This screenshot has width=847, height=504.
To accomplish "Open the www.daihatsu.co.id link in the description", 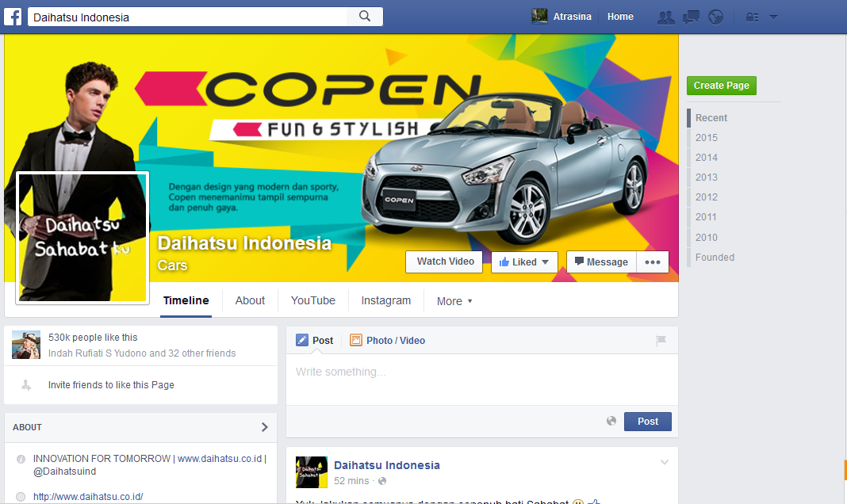I will tap(220, 459).
